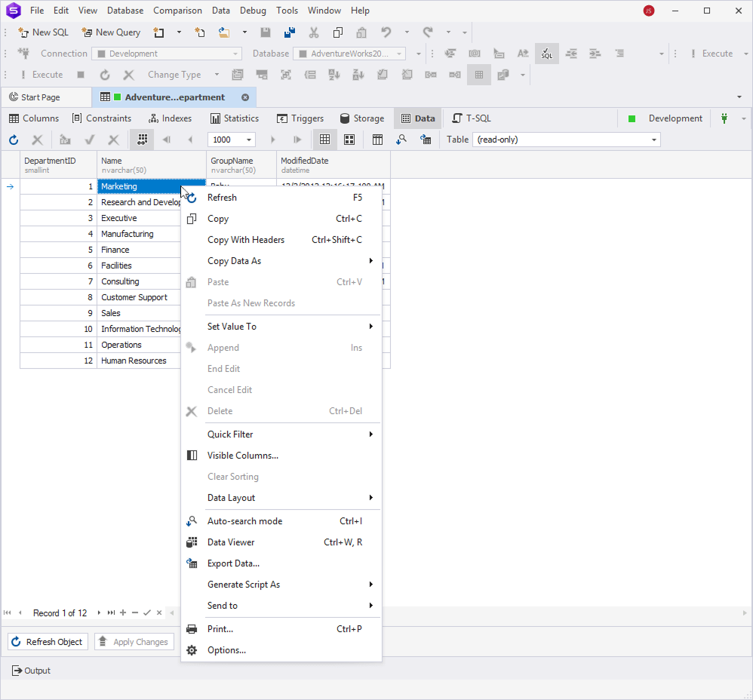Open the page size 1000 dropdown
The height and width of the screenshot is (700, 753).
tap(249, 140)
